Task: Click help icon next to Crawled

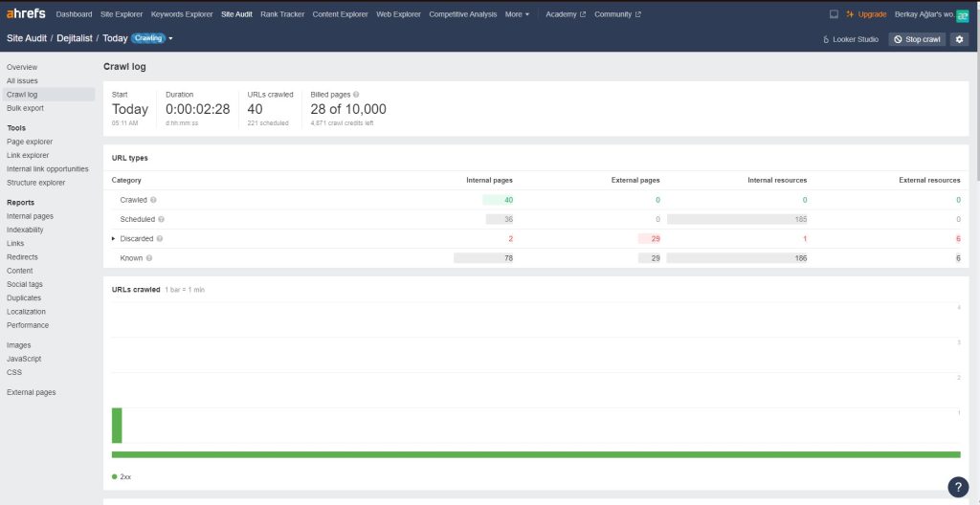Action: click(153, 200)
